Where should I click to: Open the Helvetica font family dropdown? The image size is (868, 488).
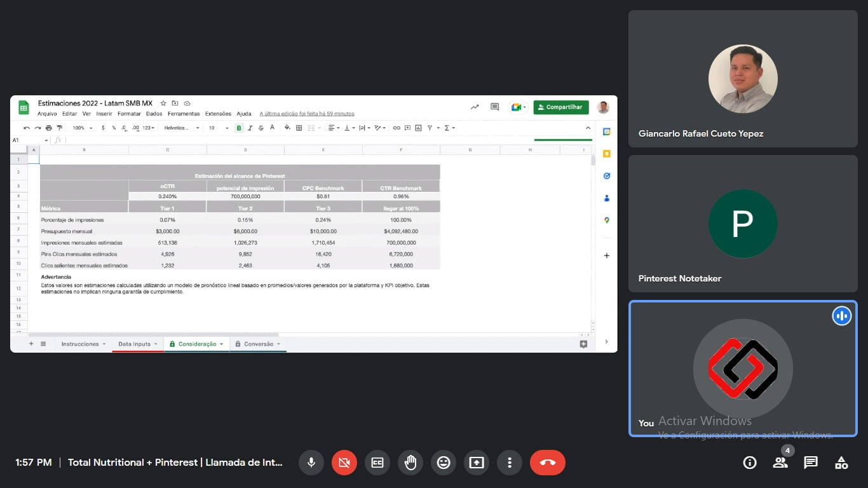182,128
